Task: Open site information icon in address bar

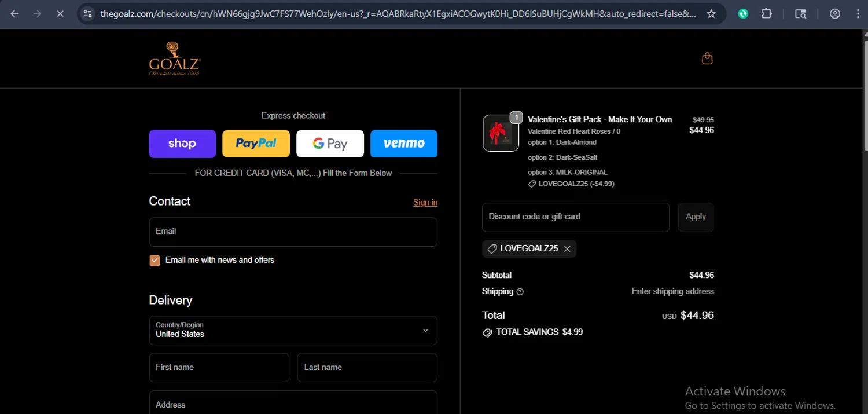Action: [x=87, y=14]
